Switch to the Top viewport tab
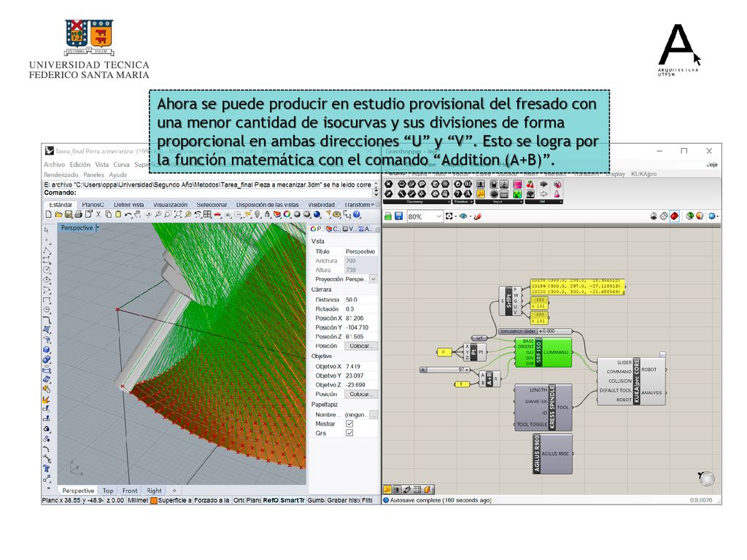The height and width of the screenshot is (560, 747). [x=108, y=491]
